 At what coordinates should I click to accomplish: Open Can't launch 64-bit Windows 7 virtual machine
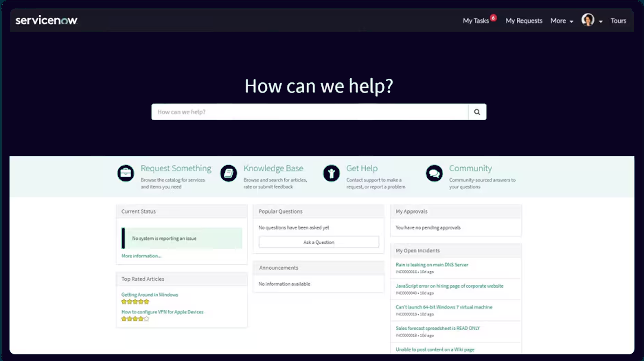click(444, 307)
